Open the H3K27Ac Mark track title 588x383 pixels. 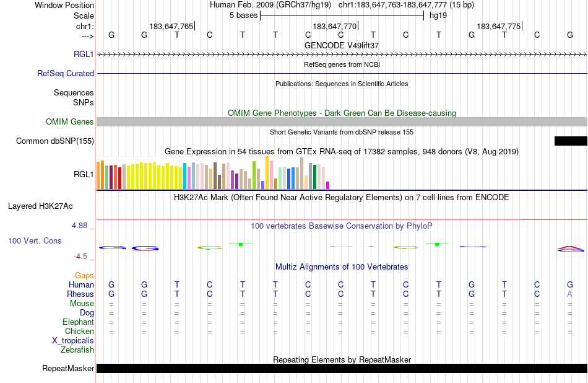pos(342,198)
